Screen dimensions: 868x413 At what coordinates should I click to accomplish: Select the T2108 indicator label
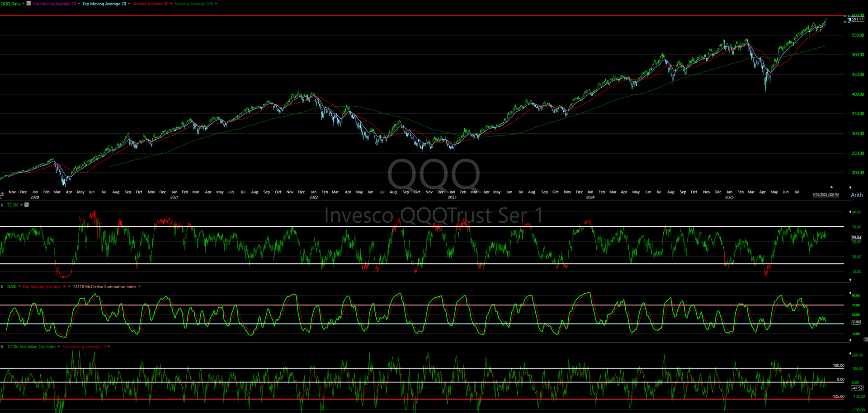13,205
